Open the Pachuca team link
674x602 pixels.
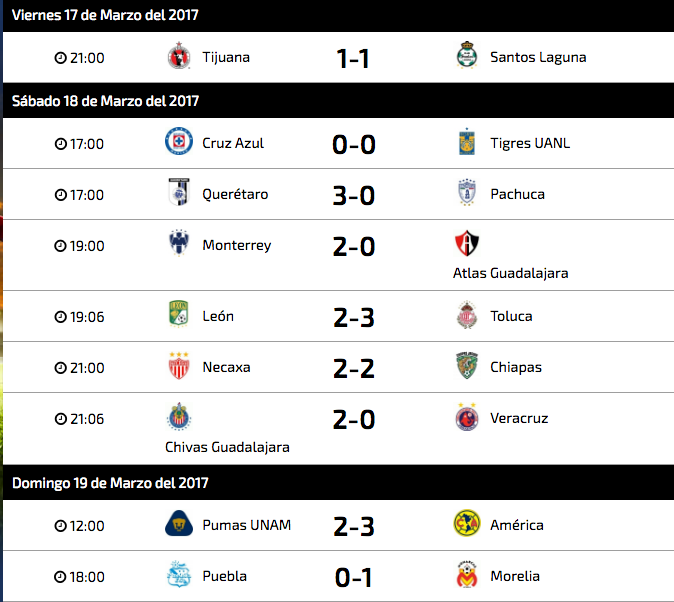click(518, 194)
